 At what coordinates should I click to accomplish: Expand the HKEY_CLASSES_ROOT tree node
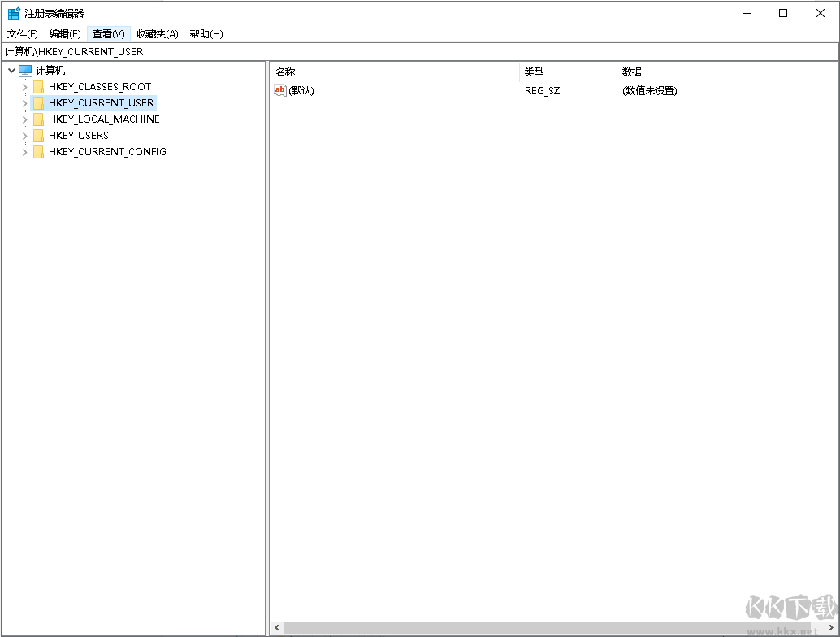(x=24, y=86)
